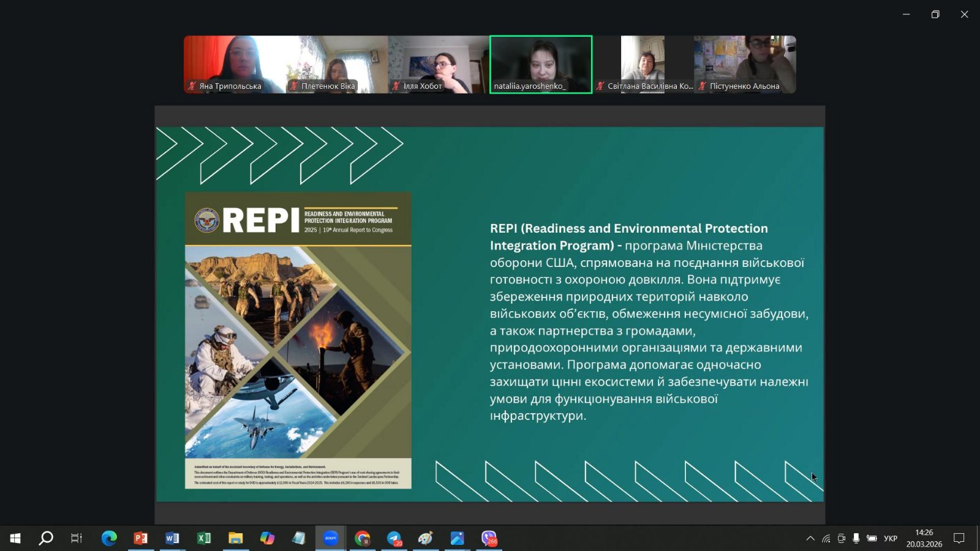980x551 pixels.
Task: Click the microphone icon in system tray
Action: point(856,538)
